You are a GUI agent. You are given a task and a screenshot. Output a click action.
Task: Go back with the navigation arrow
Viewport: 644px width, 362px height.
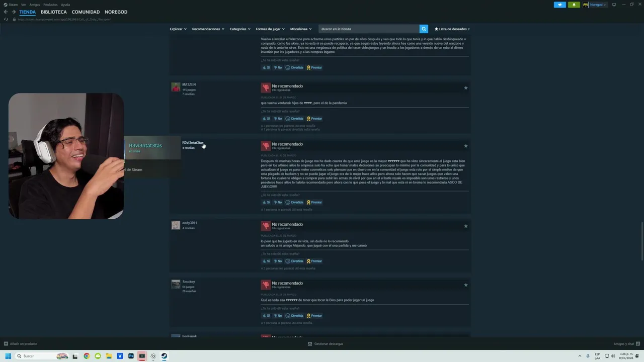tap(6, 12)
